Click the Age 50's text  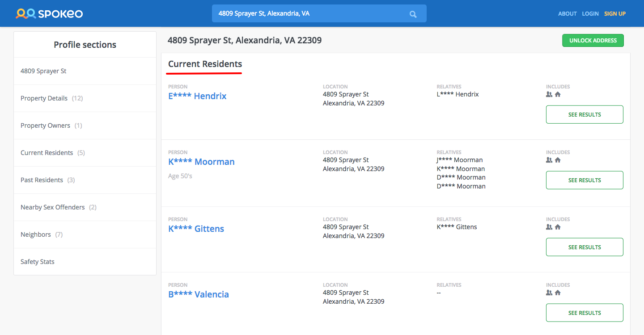[180, 176]
